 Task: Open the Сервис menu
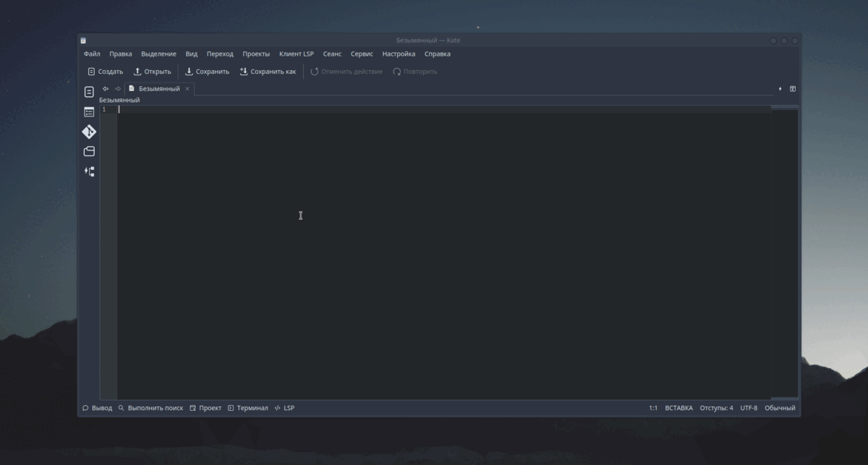(362, 54)
